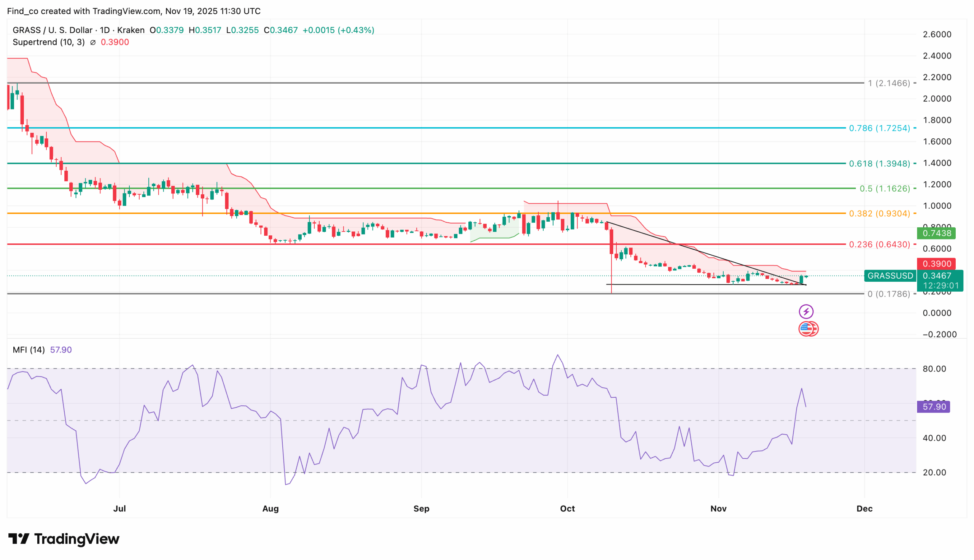Click the Kraken exchange name in legend
This screenshot has width=974, height=560.
tap(131, 30)
